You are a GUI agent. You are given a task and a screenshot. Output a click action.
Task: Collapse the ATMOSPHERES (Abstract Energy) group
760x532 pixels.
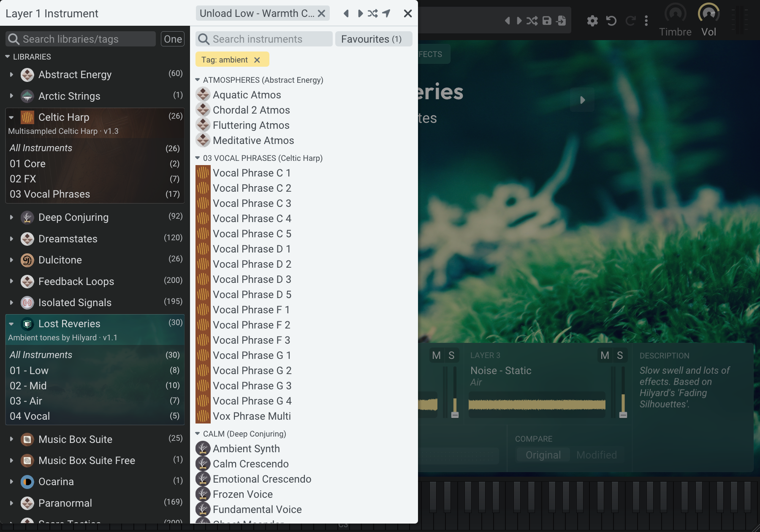pyautogui.click(x=197, y=80)
